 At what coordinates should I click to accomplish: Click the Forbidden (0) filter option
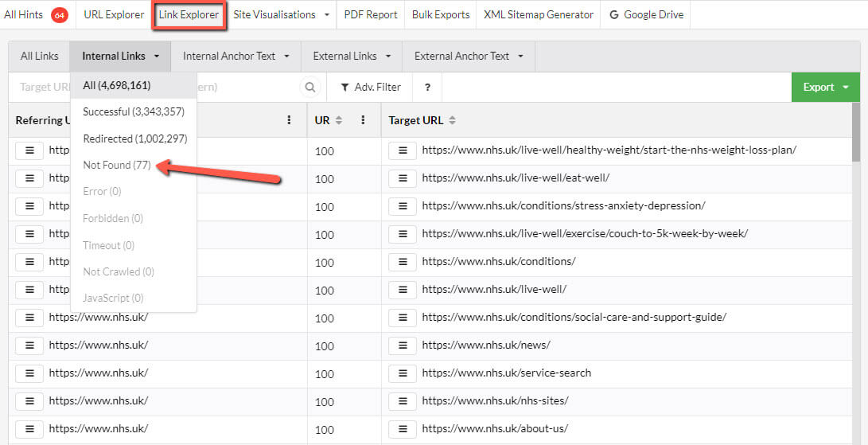[x=134, y=218]
